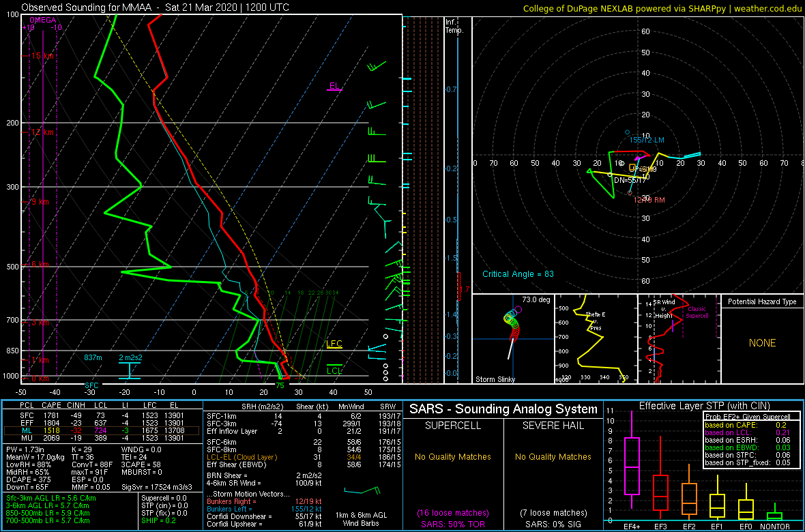Click the Eff Shear (EBWD) row label
Image resolution: width=805 pixels, height=532 pixels.
point(235,464)
